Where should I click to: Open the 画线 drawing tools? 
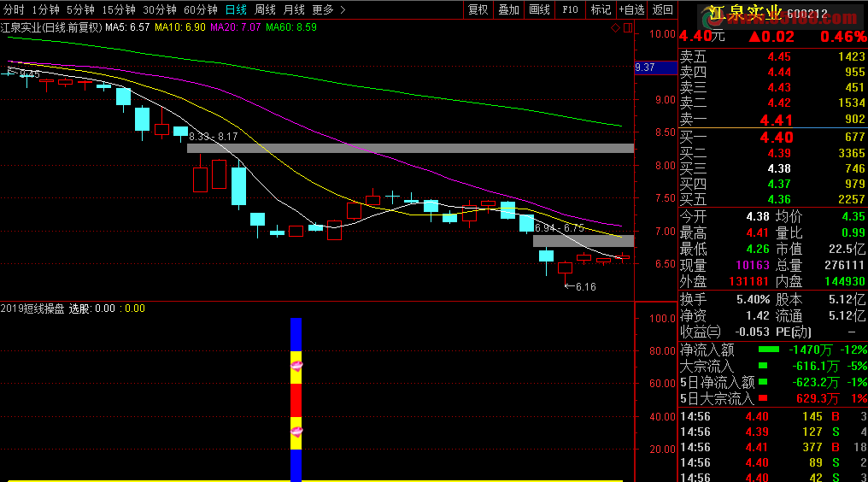click(539, 9)
